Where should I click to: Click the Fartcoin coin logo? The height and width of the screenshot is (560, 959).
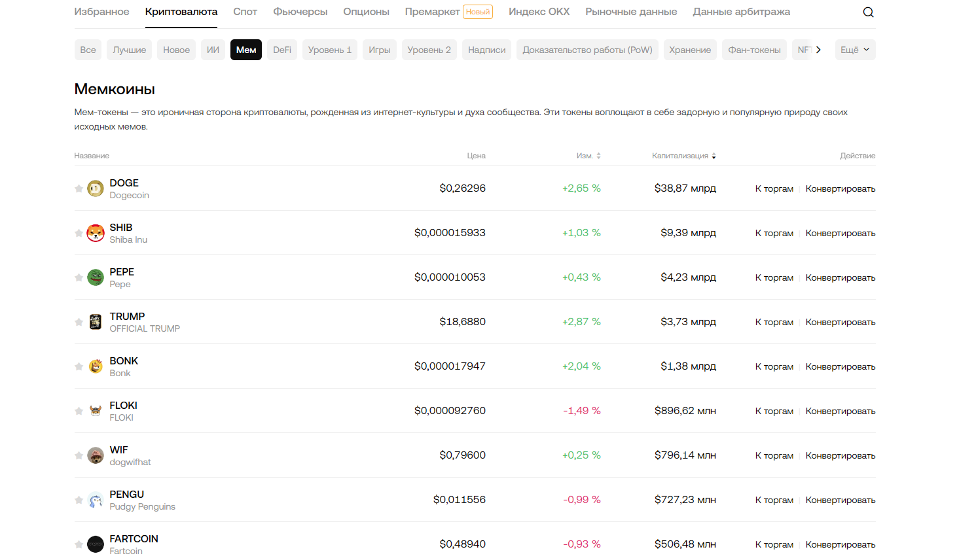pyautogui.click(x=96, y=544)
